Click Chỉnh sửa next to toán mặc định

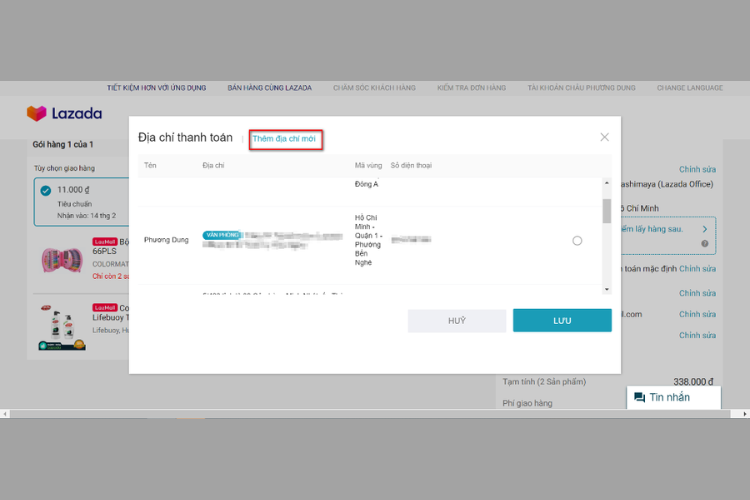click(697, 269)
